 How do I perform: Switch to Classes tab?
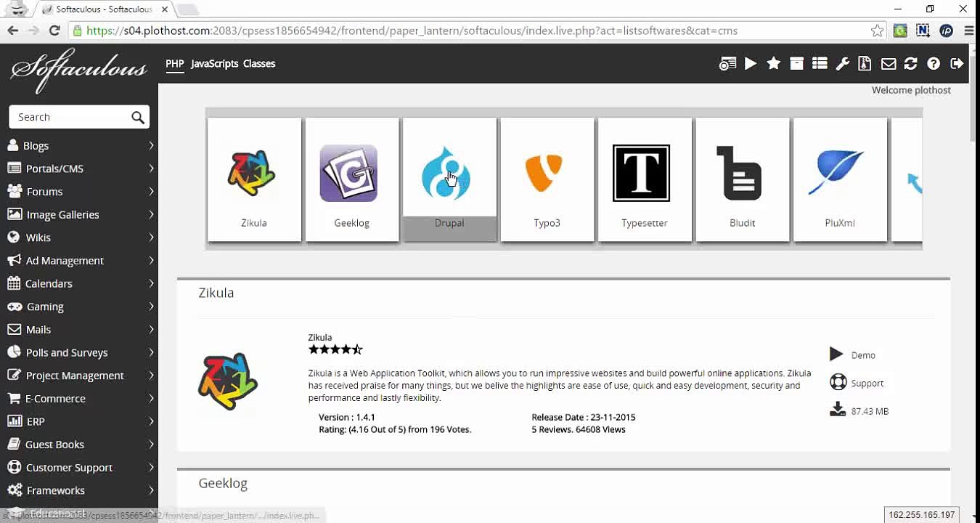coord(259,64)
